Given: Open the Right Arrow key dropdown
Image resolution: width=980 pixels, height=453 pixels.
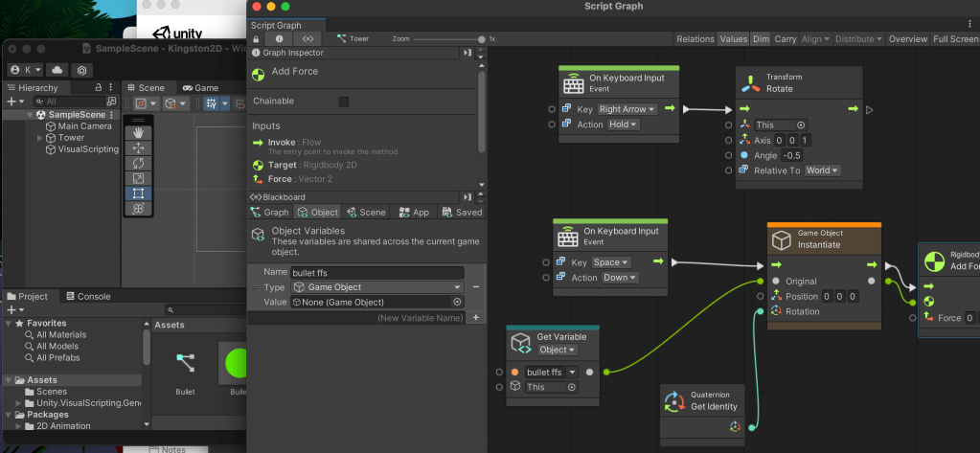Looking at the screenshot, I should pos(628,109).
